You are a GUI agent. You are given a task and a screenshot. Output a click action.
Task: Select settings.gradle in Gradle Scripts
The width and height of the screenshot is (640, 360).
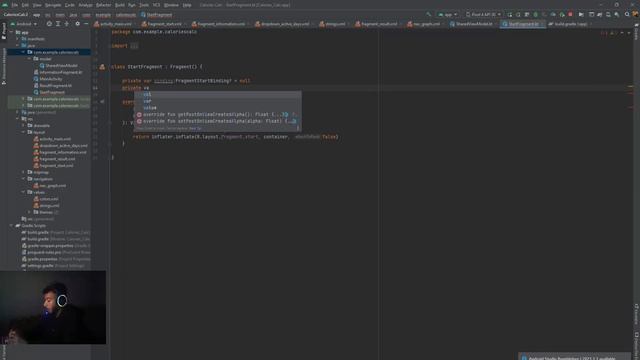coord(53,266)
